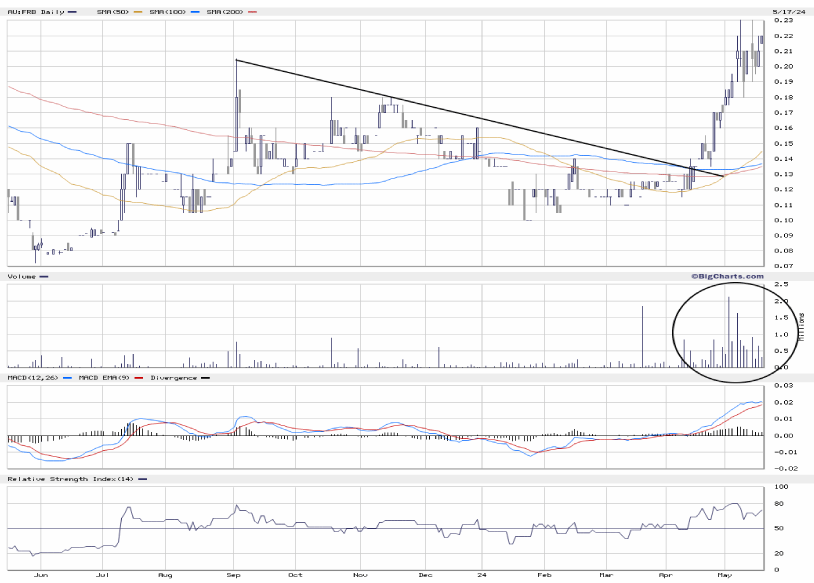Click the Jun month label on time axis
This screenshot has height=583, width=814.
click(x=41, y=575)
